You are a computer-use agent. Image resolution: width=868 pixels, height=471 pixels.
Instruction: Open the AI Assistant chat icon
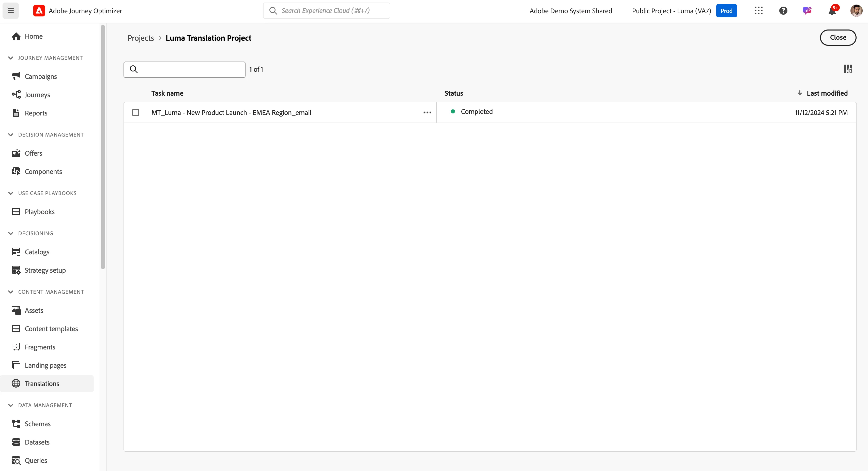point(807,11)
